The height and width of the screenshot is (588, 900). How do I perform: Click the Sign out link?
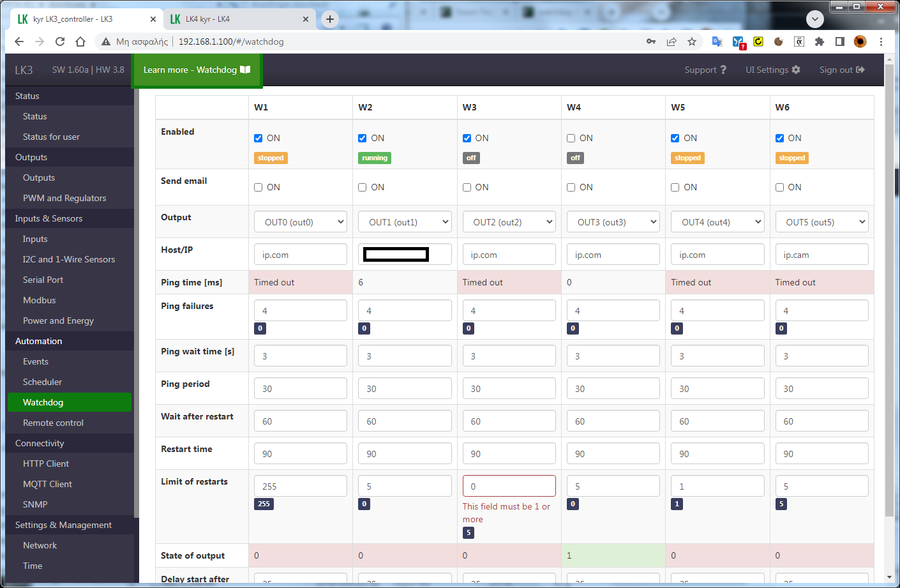841,70
